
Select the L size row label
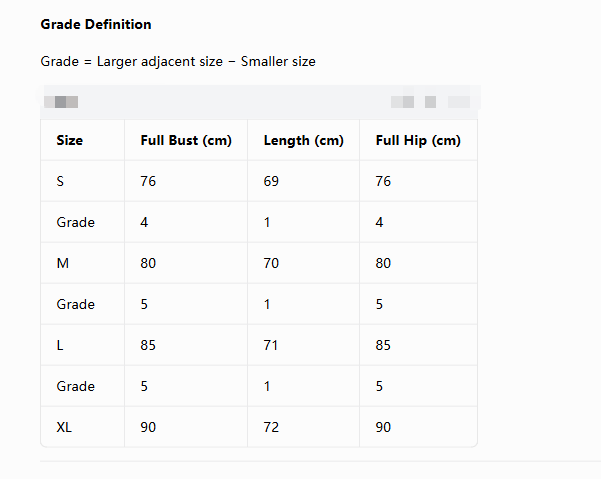(x=60, y=345)
